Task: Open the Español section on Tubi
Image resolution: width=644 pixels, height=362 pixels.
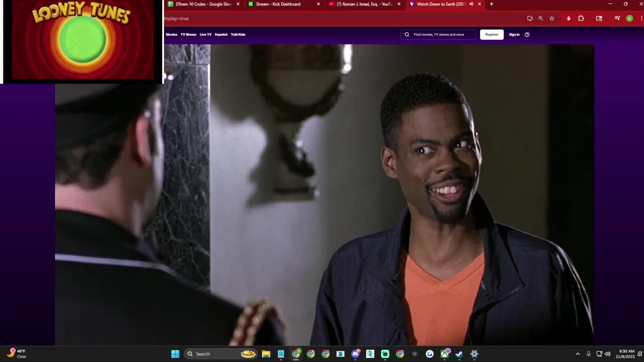Action: (x=221, y=35)
